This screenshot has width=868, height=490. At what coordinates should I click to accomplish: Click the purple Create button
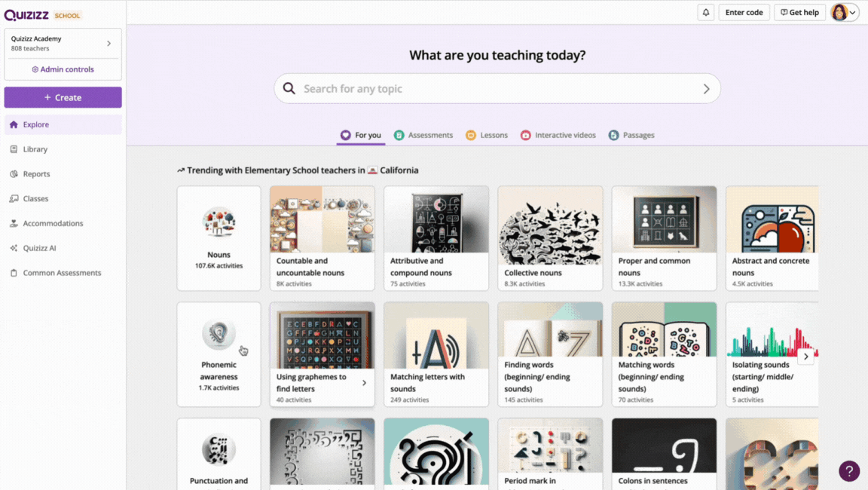click(x=63, y=97)
